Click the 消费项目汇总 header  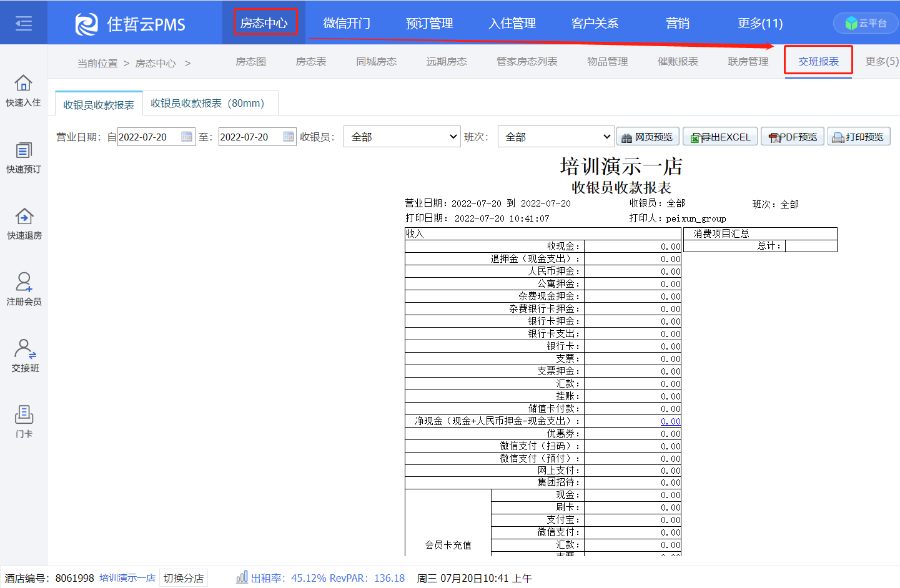[x=721, y=233]
